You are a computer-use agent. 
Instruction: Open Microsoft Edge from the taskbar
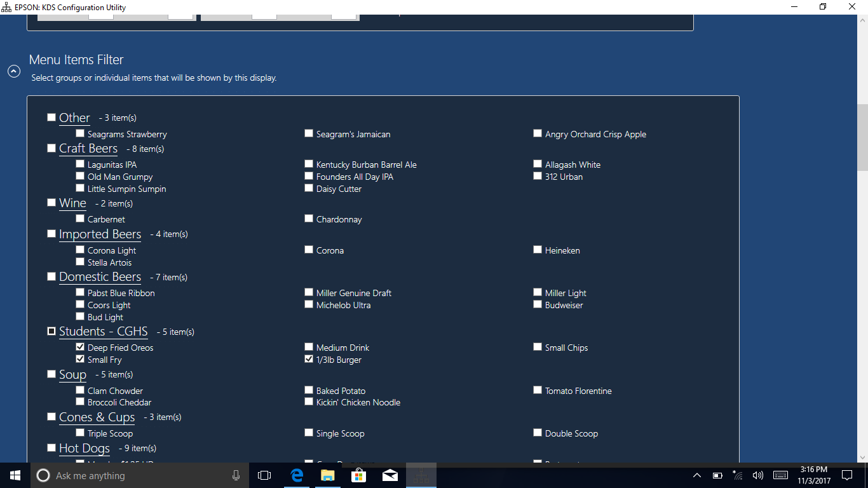pyautogui.click(x=296, y=475)
